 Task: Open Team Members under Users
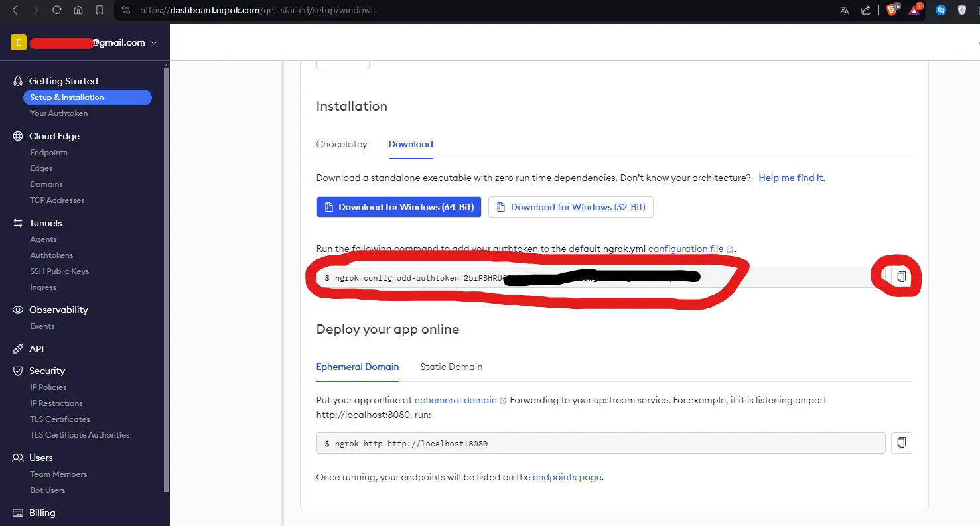58,474
